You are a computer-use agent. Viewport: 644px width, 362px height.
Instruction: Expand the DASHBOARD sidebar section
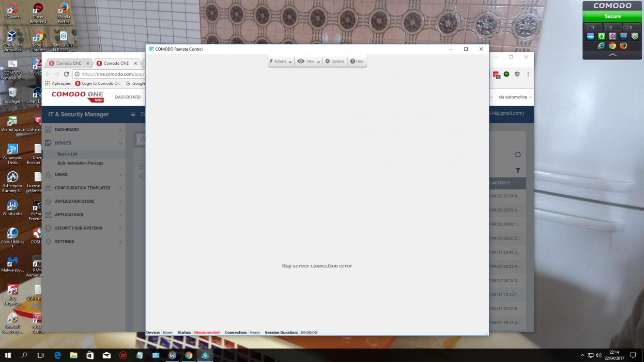coord(83,130)
